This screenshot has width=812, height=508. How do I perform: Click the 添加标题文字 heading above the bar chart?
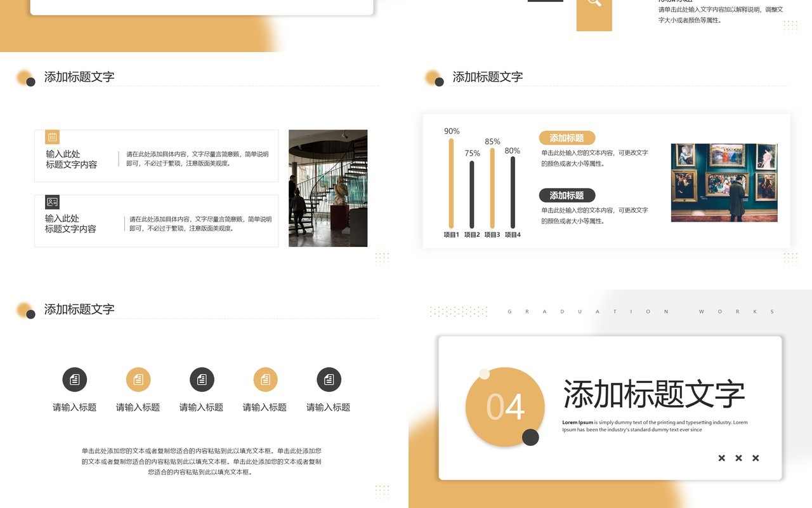click(x=488, y=77)
